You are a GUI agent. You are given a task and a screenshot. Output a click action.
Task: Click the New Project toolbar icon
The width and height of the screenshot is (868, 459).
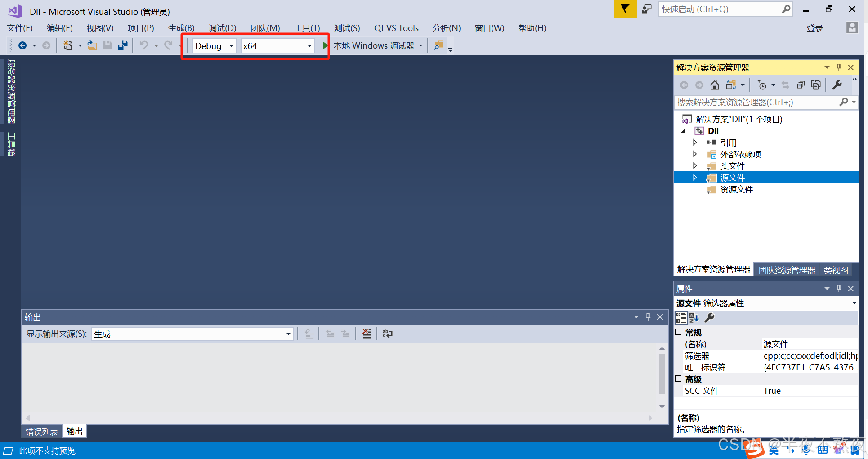68,45
